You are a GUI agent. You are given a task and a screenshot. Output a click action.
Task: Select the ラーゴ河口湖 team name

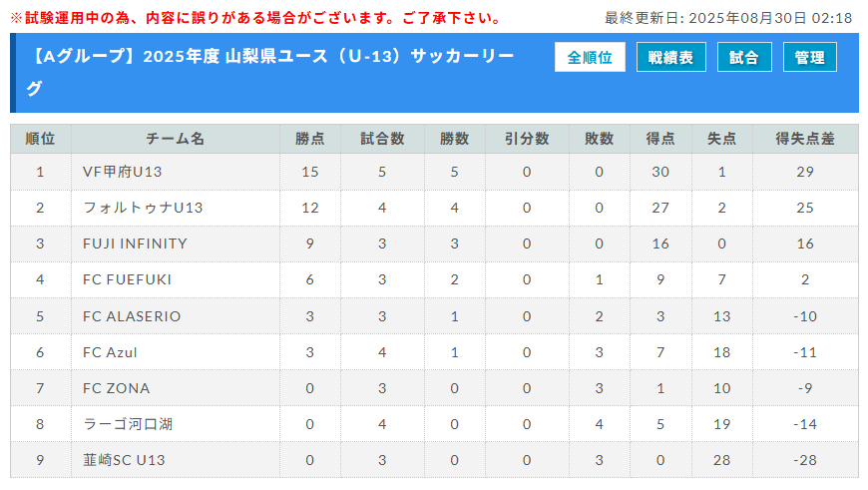(x=128, y=424)
